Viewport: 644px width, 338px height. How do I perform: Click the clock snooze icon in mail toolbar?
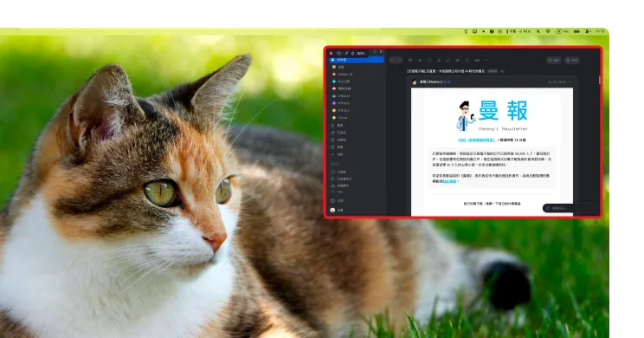point(467,61)
